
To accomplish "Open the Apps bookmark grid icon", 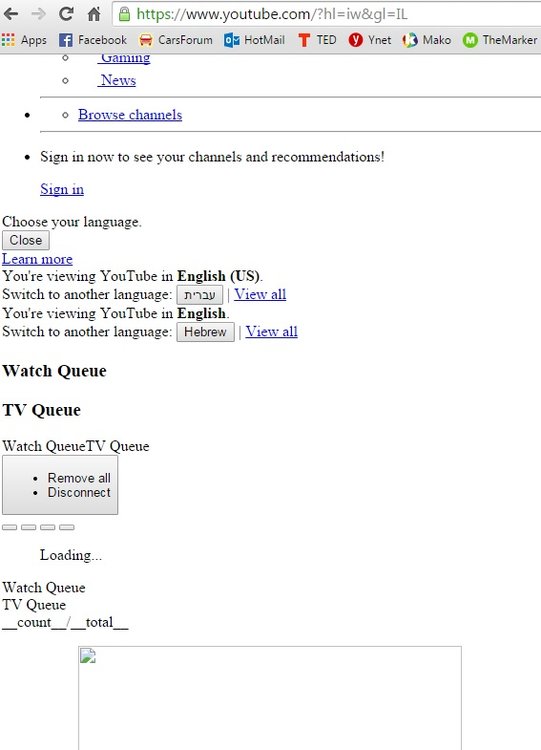I will click(8, 40).
